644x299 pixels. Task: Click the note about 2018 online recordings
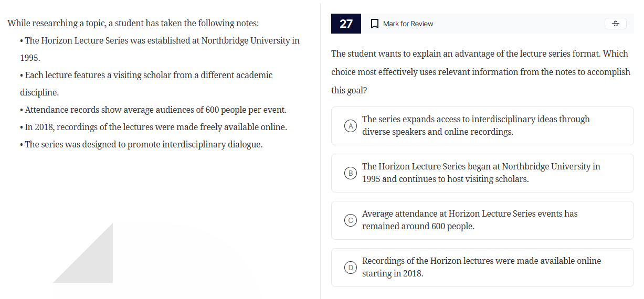tap(156, 127)
